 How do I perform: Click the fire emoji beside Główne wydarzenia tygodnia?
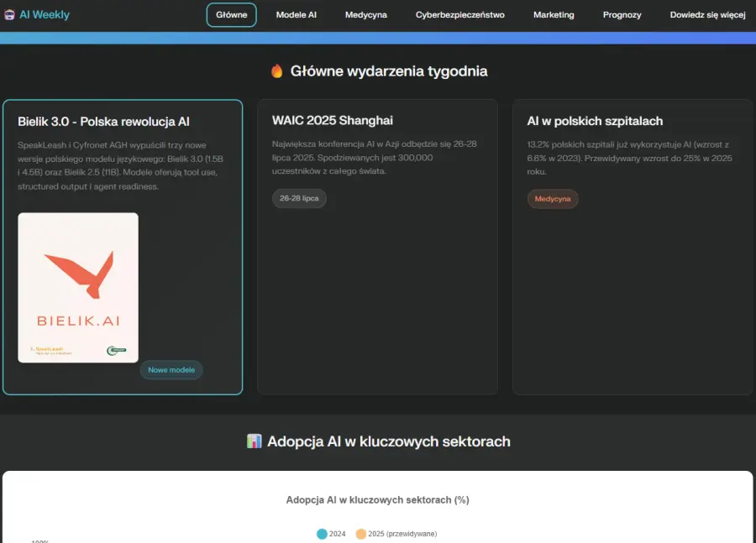(x=276, y=71)
